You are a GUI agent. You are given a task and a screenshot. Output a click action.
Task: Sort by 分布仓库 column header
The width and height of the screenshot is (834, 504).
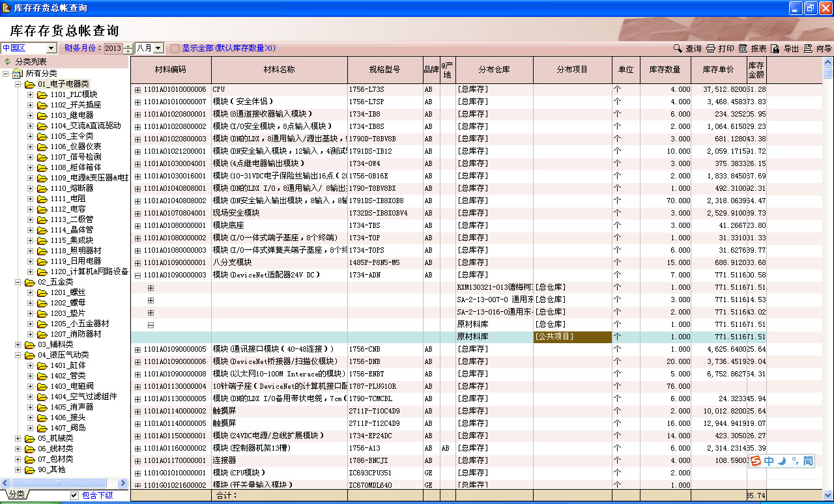pos(494,69)
